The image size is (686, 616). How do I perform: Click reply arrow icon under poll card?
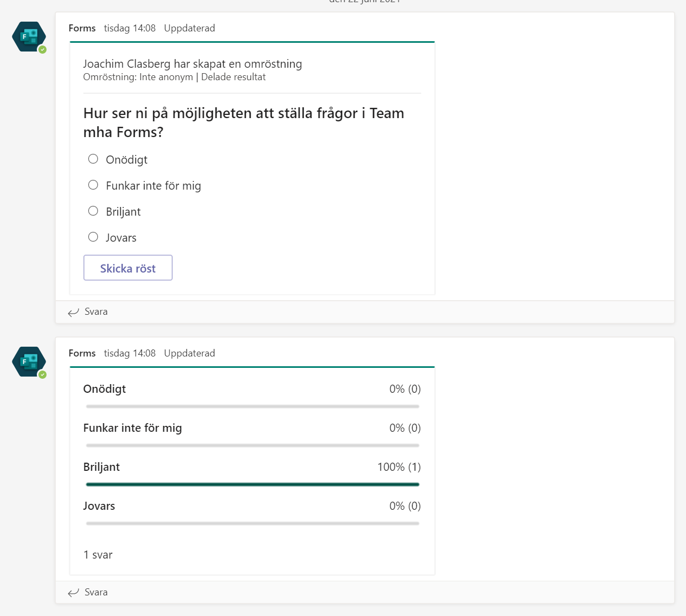[74, 312]
